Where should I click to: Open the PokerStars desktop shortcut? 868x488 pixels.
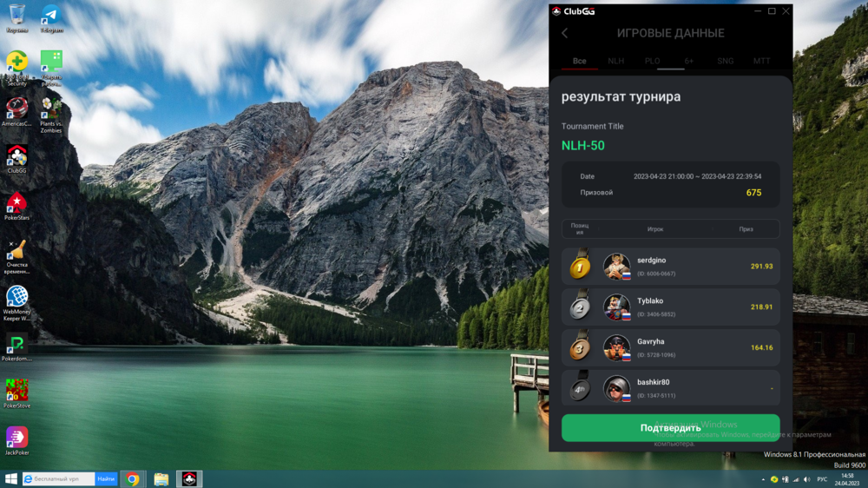tap(16, 206)
